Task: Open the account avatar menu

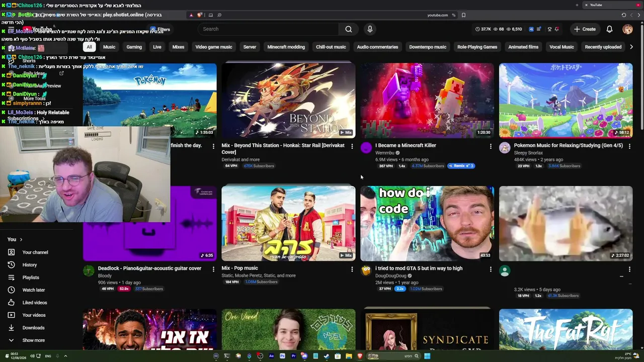Action: pos(627,29)
